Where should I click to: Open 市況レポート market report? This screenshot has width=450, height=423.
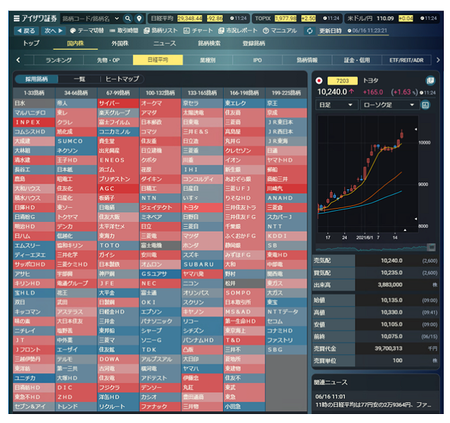[x=238, y=31]
